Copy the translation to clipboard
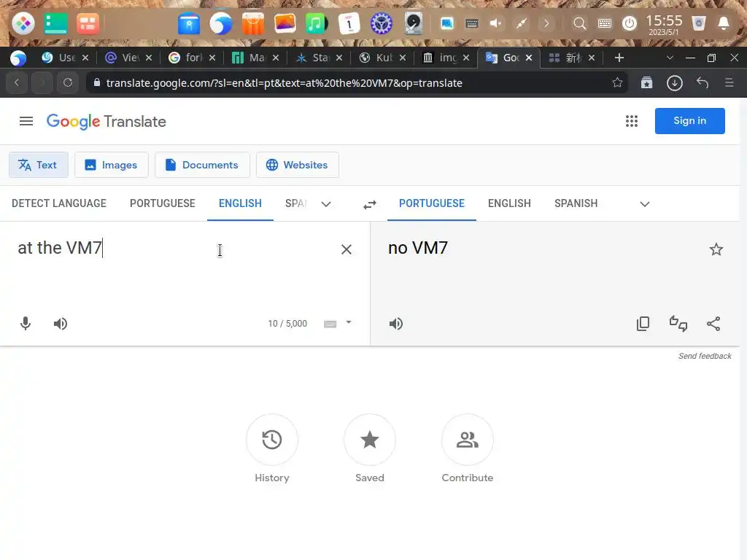The width and height of the screenshot is (747, 560). [643, 324]
